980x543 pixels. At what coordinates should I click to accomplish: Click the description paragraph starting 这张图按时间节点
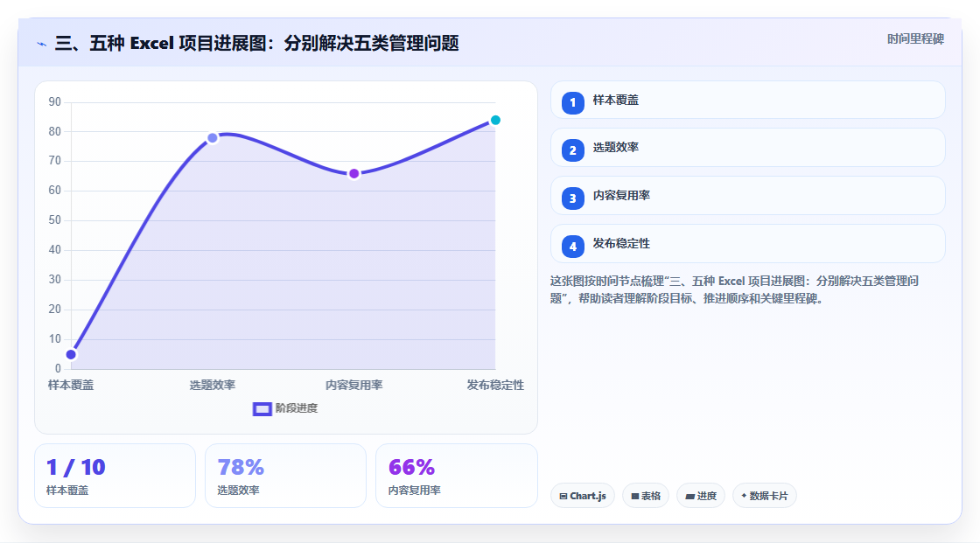tap(734, 290)
